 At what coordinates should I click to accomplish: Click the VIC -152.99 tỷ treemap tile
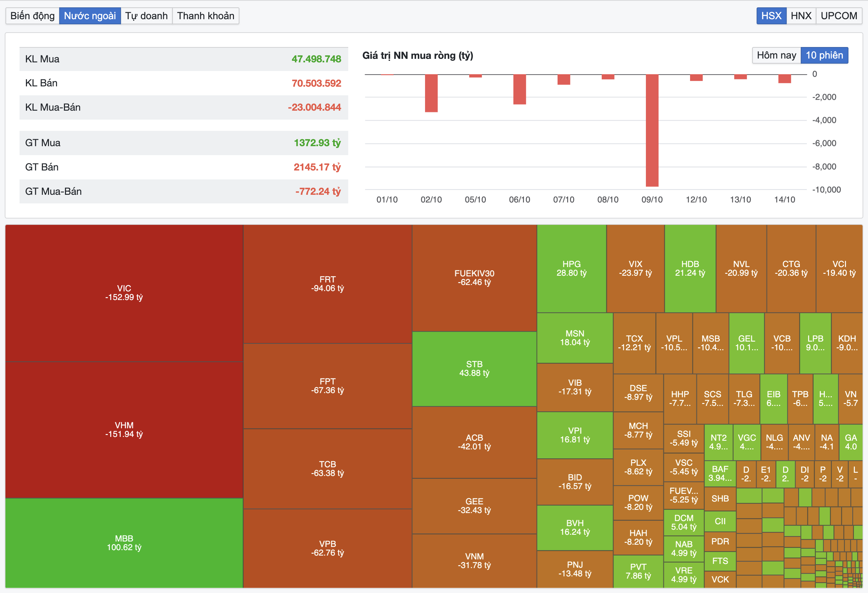[124, 293]
